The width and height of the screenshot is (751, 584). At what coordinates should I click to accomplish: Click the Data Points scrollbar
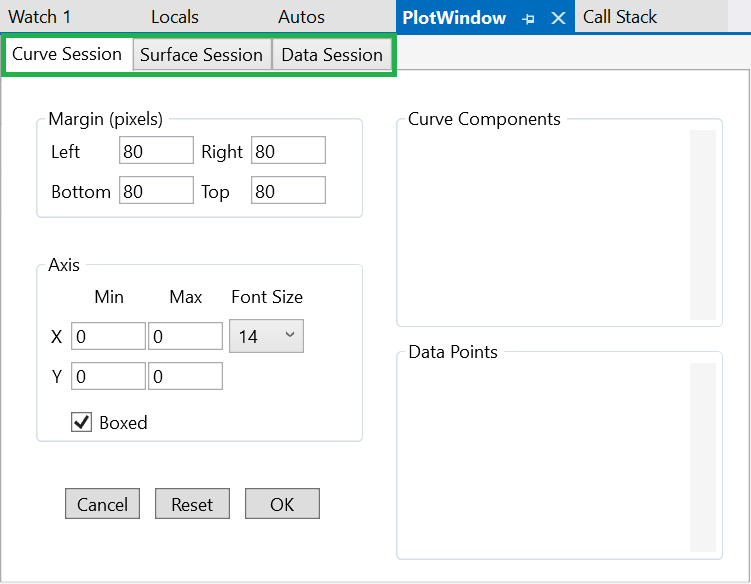[x=703, y=458]
